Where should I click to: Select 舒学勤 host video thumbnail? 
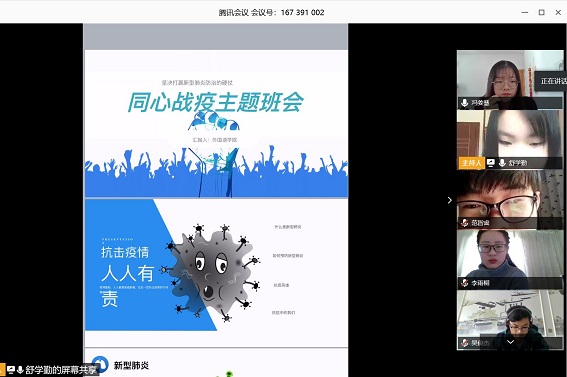click(x=510, y=140)
